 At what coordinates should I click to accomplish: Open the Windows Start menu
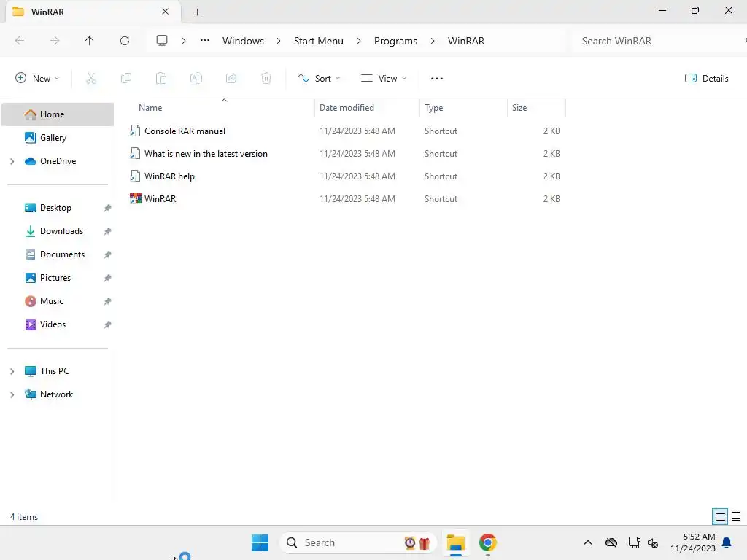click(260, 542)
